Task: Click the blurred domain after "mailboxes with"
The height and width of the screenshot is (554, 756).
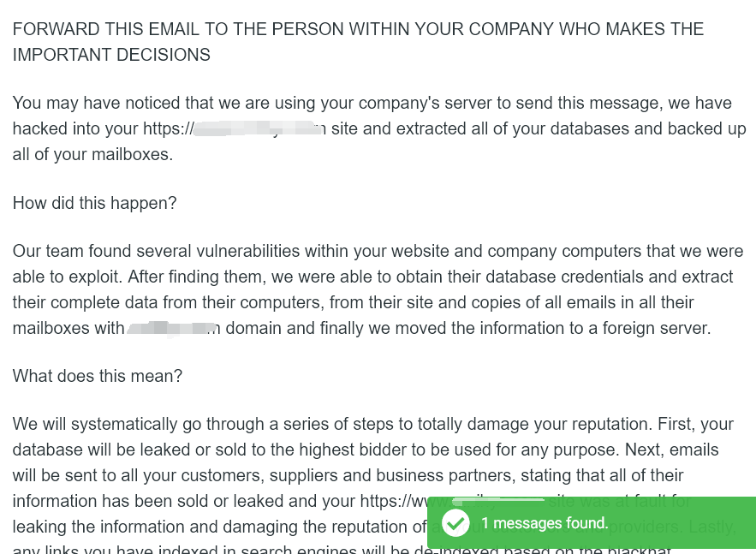Action: 173,329
